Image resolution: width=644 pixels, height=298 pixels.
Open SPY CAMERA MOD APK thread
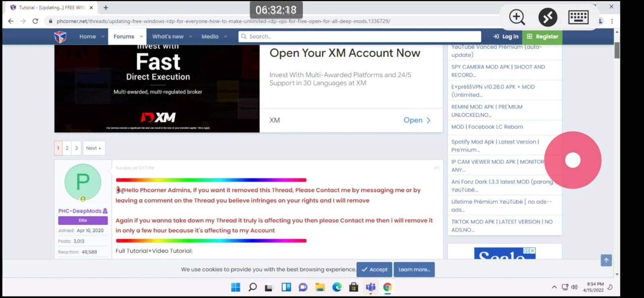498,71
